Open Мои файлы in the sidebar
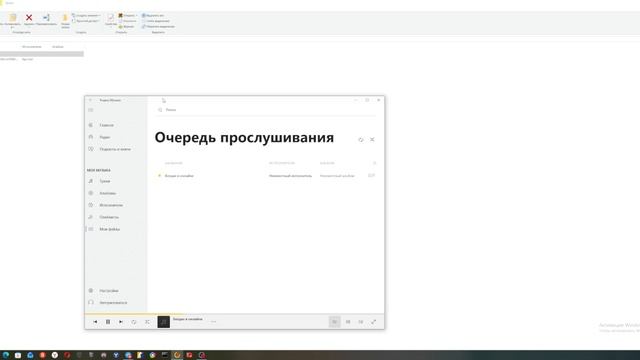Image resolution: width=640 pixels, height=360 pixels. (109, 229)
